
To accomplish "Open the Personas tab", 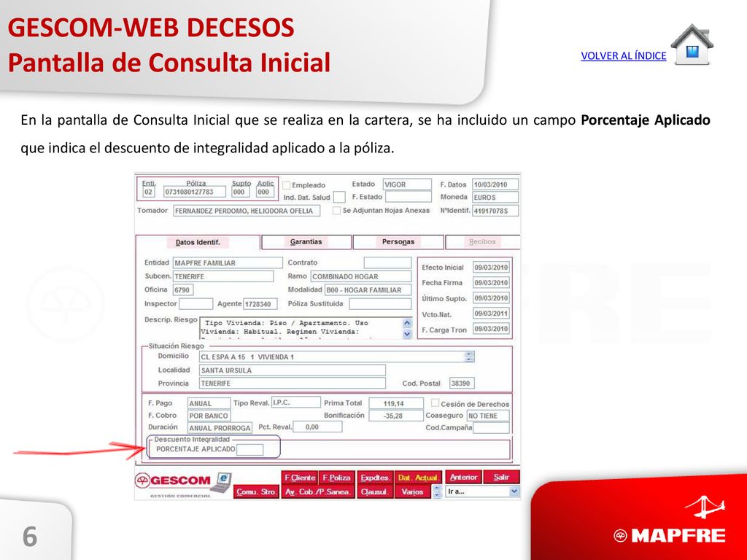I will pyautogui.click(x=398, y=242).
